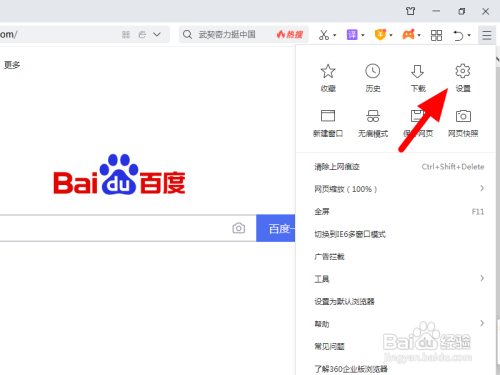Click the Baidu logo image
Screen dimensions: 500x375
[119, 175]
